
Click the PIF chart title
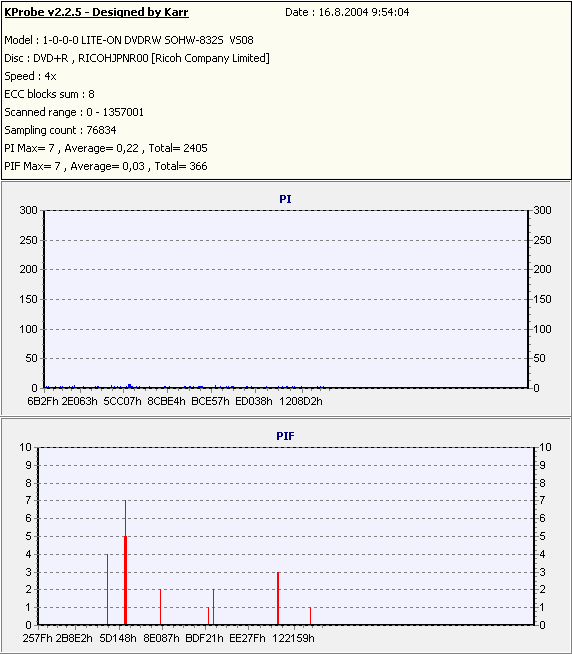pos(285,436)
